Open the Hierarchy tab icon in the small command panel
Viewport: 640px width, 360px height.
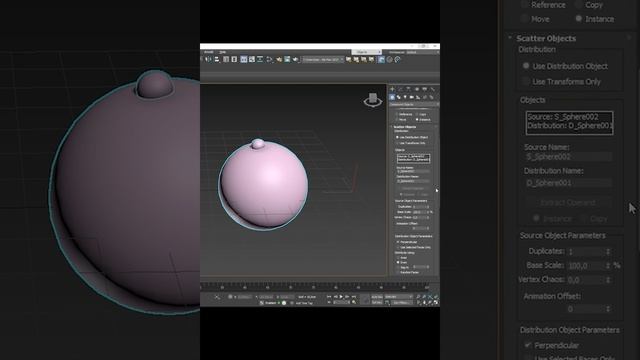(408, 89)
